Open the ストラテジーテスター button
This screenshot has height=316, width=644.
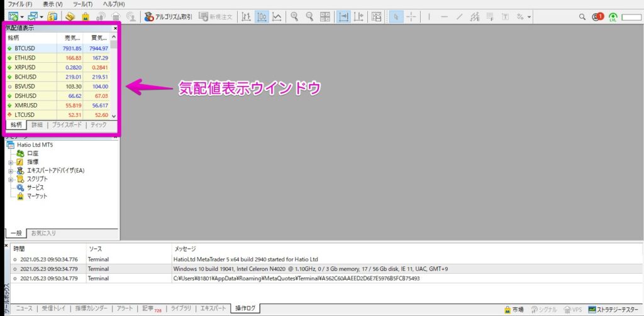pyautogui.click(x=613, y=309)
